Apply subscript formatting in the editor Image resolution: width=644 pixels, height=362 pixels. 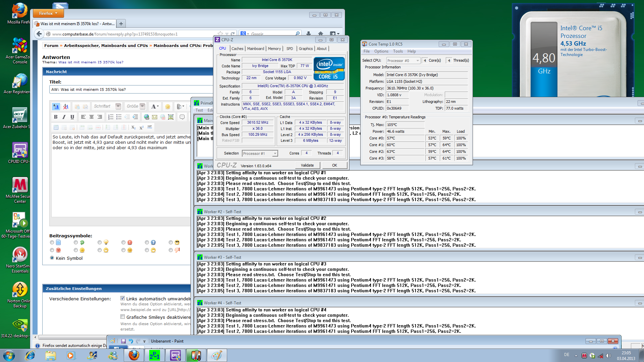pyautogui.click(x=133, y=127)
